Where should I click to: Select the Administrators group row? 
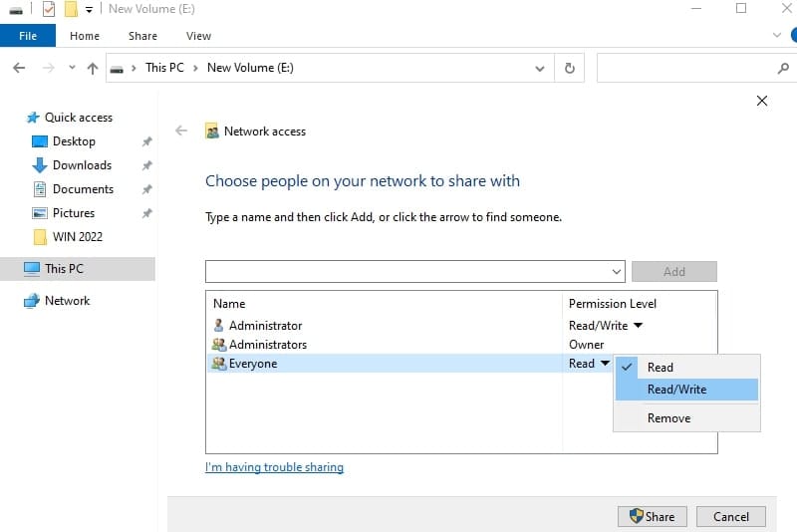pos(385,345)
